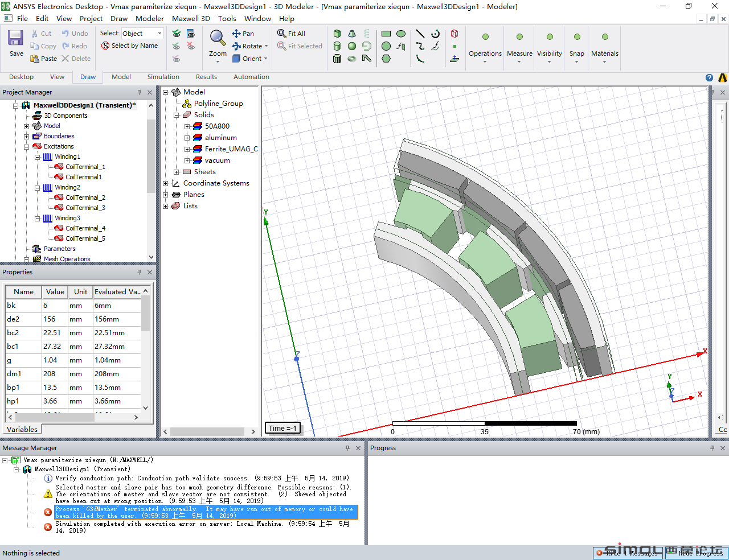The width and height of the screenshot is (729, 560).
Task: Click the Fit All icon
Action: point(281,34)
